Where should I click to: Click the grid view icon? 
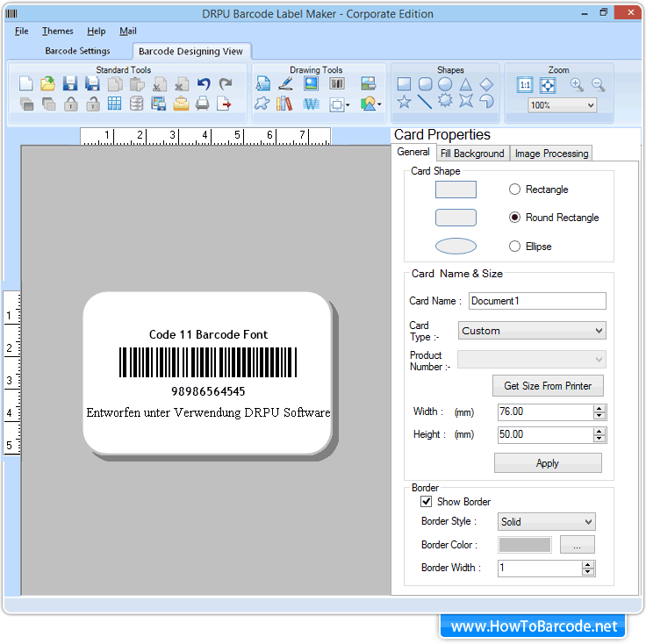click(114, 104)
